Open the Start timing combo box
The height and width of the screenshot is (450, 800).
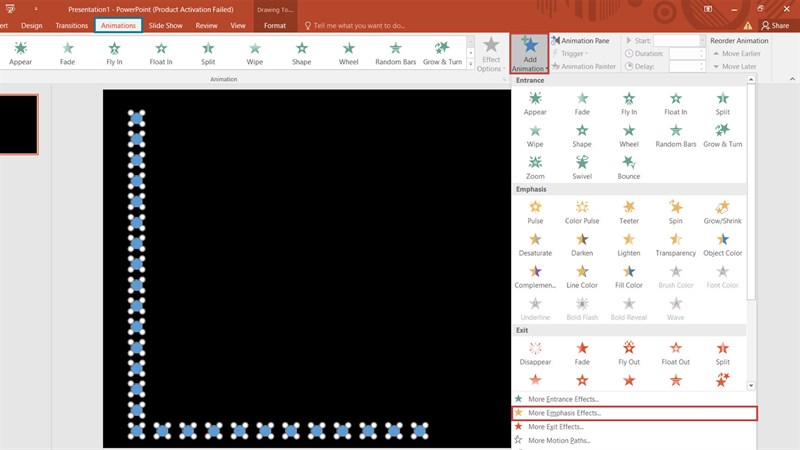pyautogui.click(x=679, y=40)
